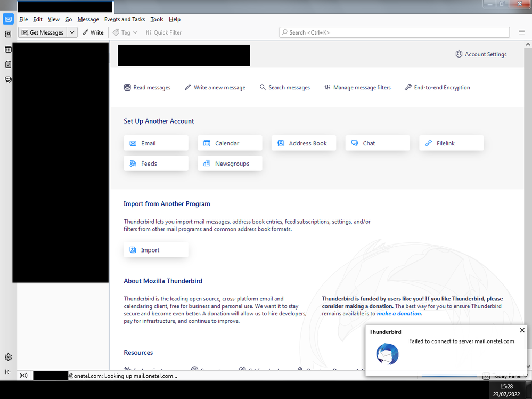Image resolution: width=532 pixels, height=399 pixels.
Task: Set up a new Address Book
Action: [304, 143]
